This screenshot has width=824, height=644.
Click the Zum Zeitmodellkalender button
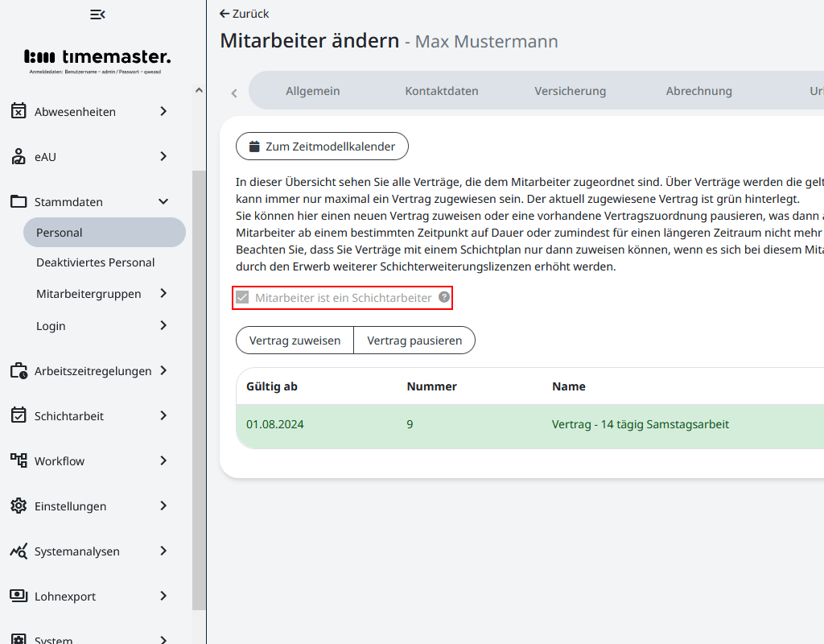pyautogui.click(x=322, y=146)
